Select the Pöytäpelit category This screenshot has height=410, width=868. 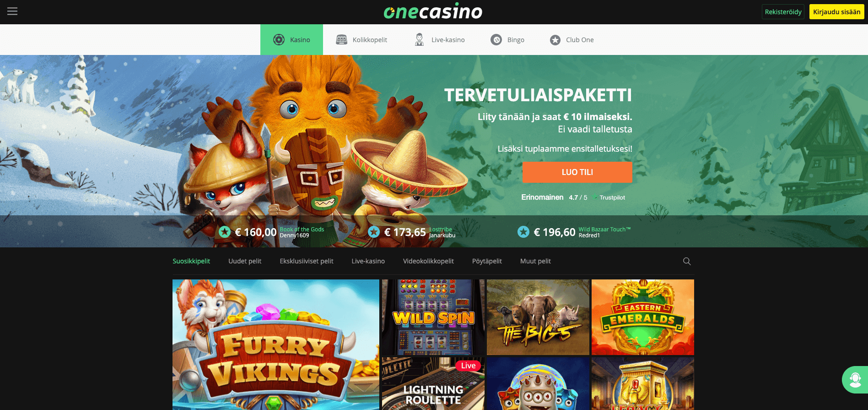[487, 261]
